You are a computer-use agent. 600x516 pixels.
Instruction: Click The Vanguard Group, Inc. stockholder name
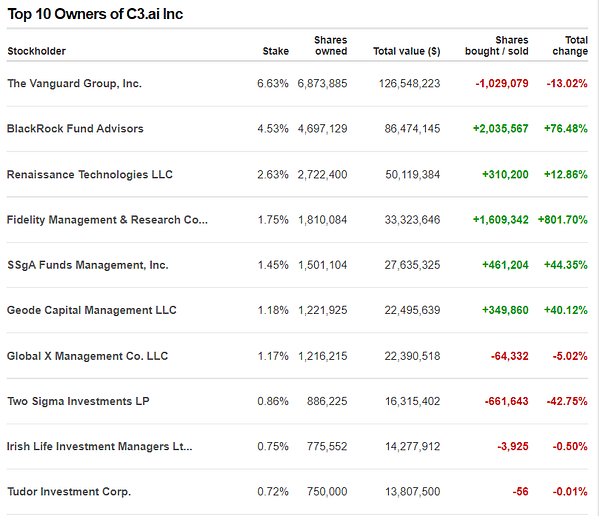coord(75,83)
